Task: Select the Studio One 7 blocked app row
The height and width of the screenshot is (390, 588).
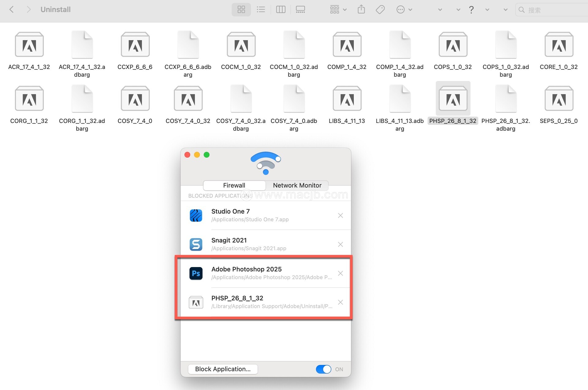Action: coord(266,215)
